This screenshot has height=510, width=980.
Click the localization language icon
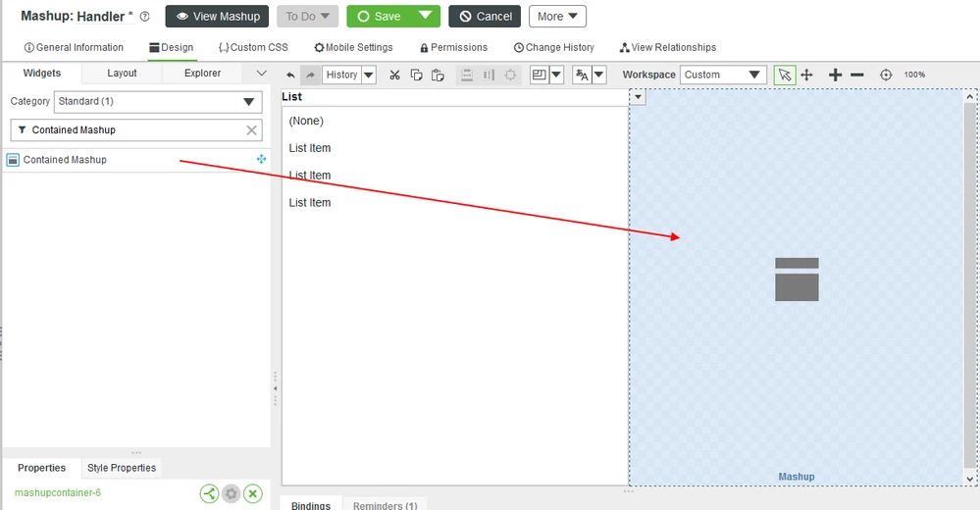click(x=582, y=75)
